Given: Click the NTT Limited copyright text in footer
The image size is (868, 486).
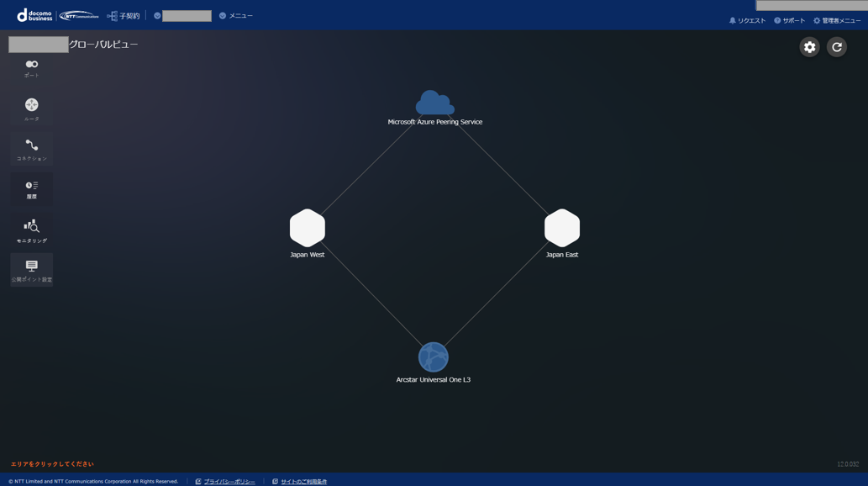Looking at the screenshot, I should click(x=93, y=482).
